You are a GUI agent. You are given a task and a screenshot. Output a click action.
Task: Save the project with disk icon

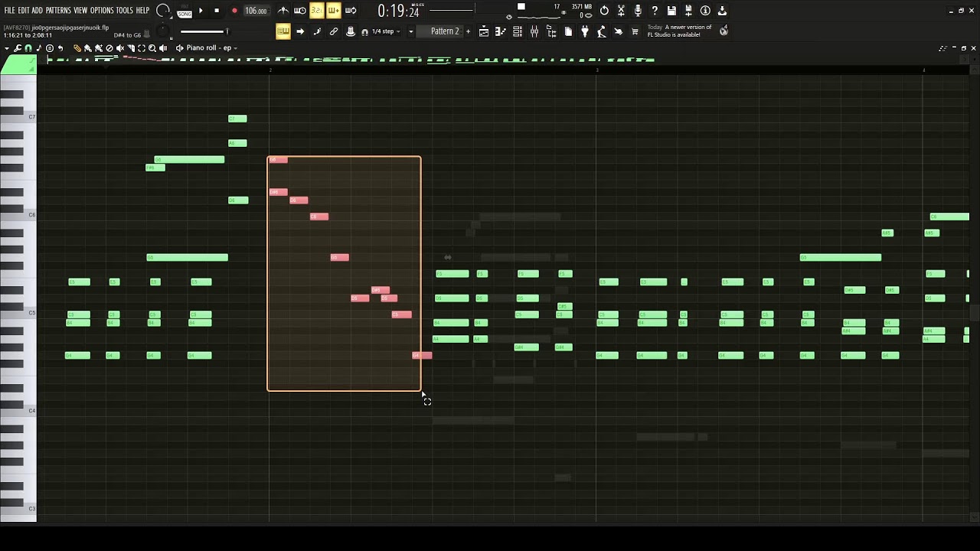pyautogui.click(x=671, y=11)
